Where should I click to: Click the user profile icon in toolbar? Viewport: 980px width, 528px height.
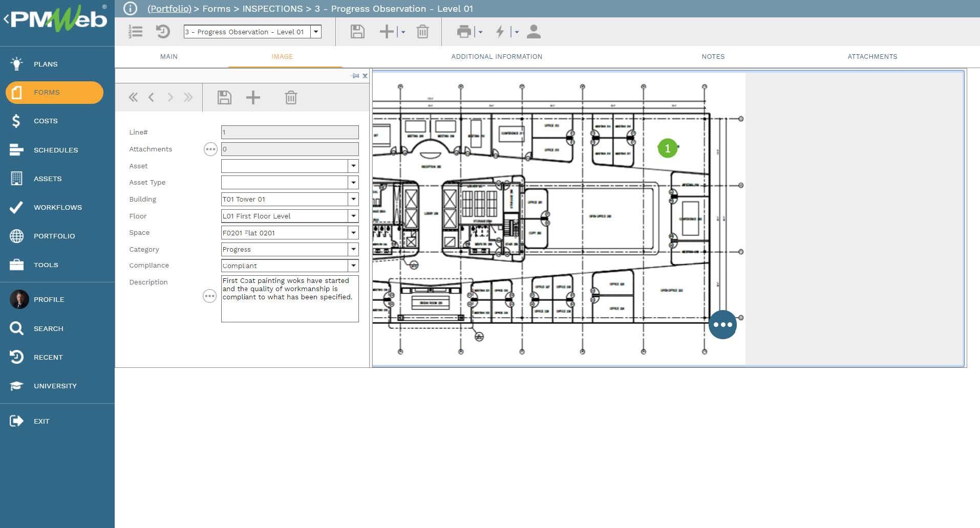534,32
